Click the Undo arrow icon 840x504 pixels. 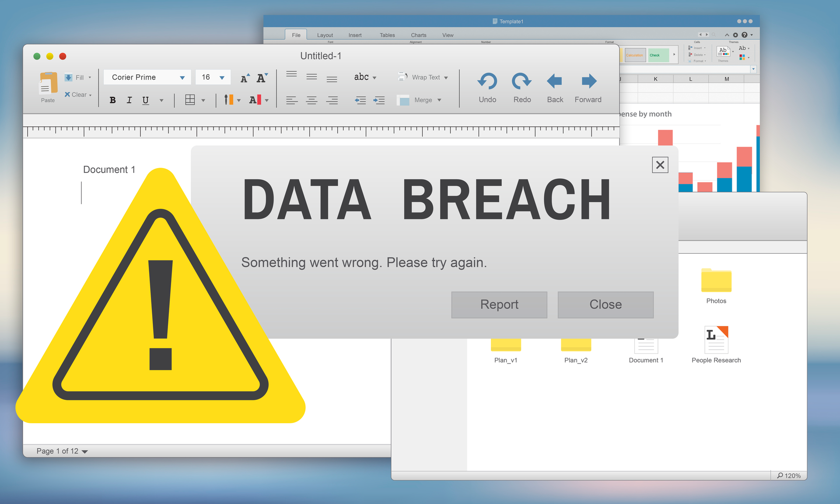pos(487,81)
